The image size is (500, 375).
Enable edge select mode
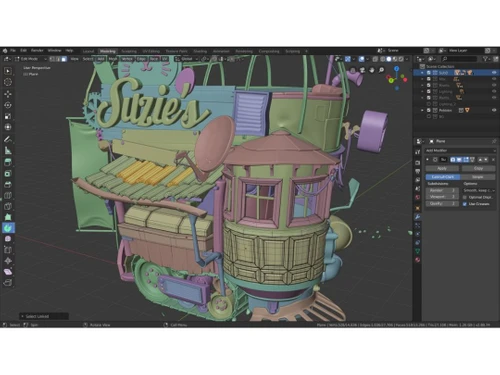tap(58, 59)
